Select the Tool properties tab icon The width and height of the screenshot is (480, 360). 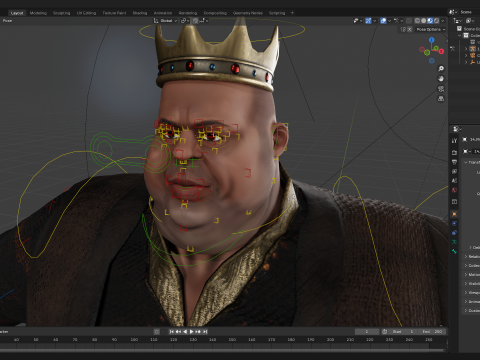[454, 141]
